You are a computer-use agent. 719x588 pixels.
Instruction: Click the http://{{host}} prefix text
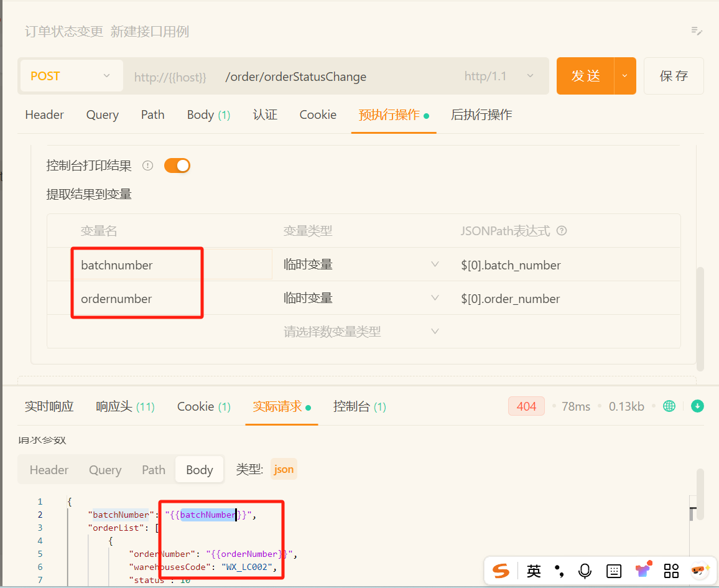click(x=170, y=77)
